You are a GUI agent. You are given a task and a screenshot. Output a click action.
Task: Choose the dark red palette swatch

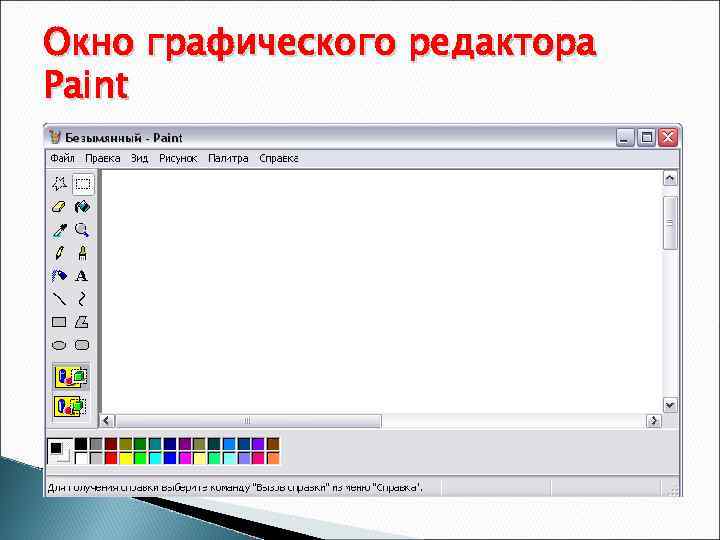tap(111, 444)
